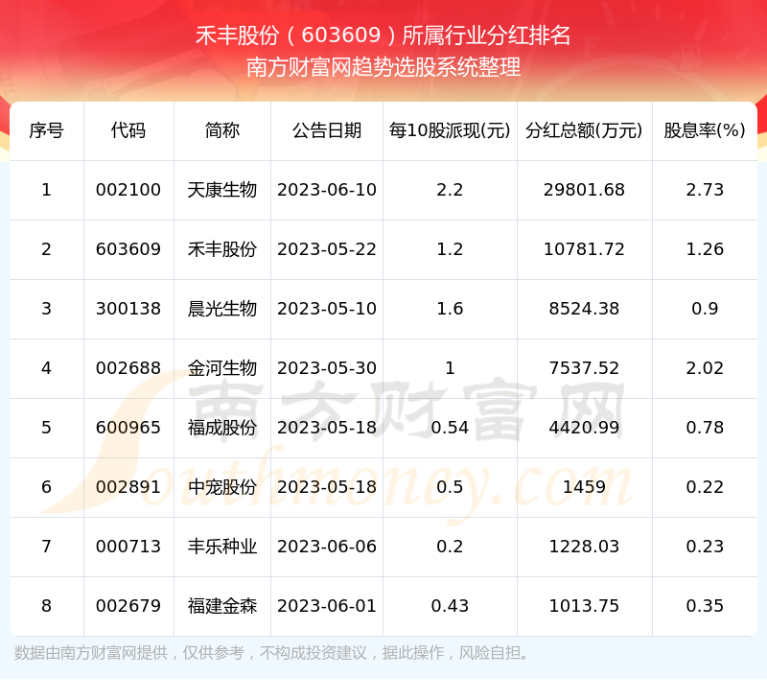Click yield value 1.26
This screenshot has width=767, height=700.
click(705, 249)
